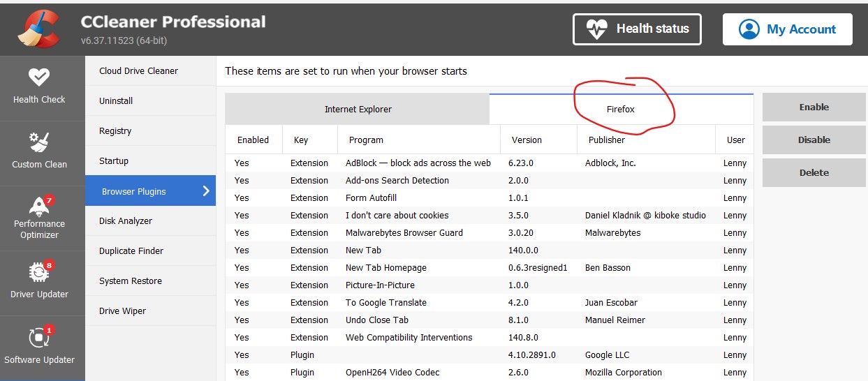
Task: Select To Google Translate row
Action: pos(490,303)
